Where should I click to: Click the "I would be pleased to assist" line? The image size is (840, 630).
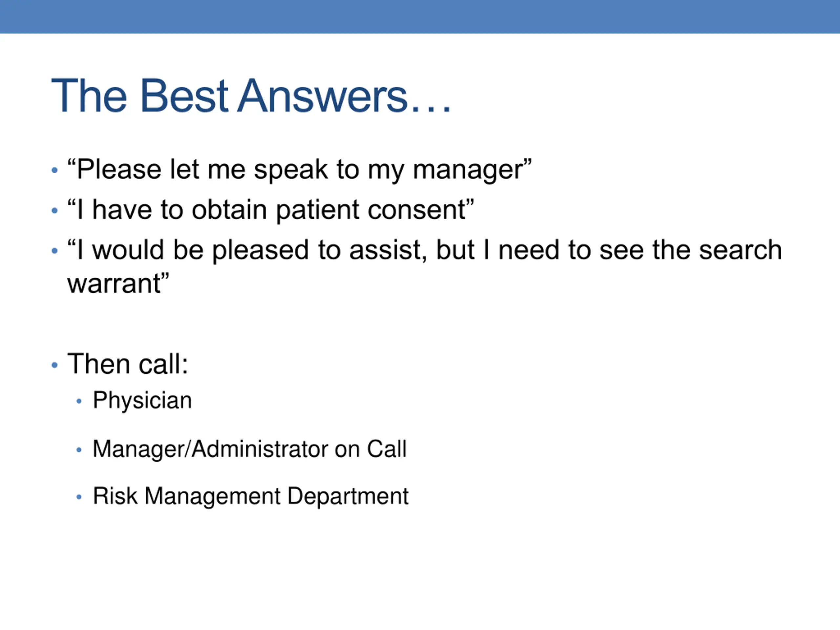(x=424, y=250)
